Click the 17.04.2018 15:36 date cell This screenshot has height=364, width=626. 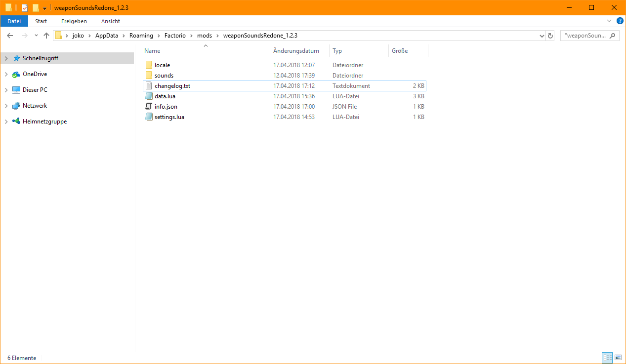[x=294, y=96]
